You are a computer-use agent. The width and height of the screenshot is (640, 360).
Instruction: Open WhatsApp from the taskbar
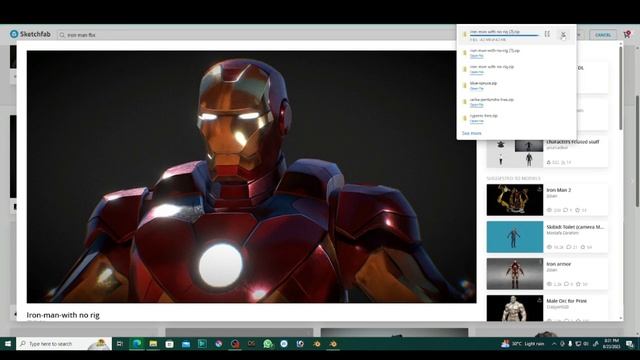pos(268,344)
